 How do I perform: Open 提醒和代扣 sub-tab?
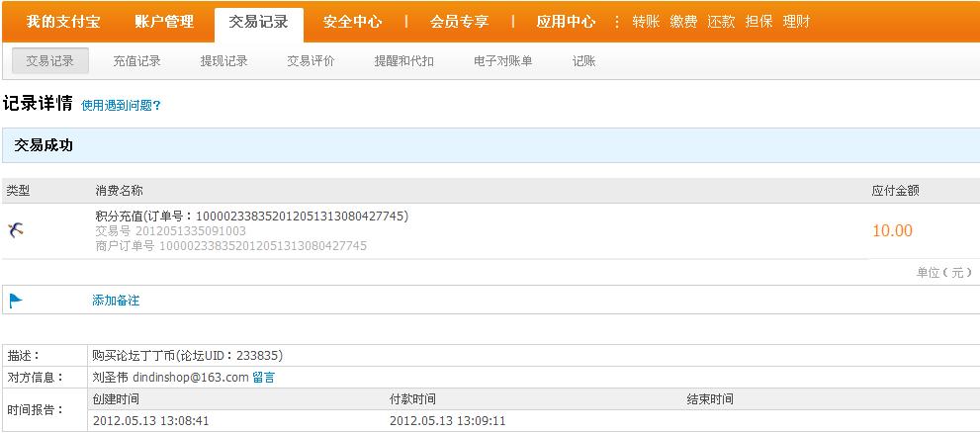(403, 61)
